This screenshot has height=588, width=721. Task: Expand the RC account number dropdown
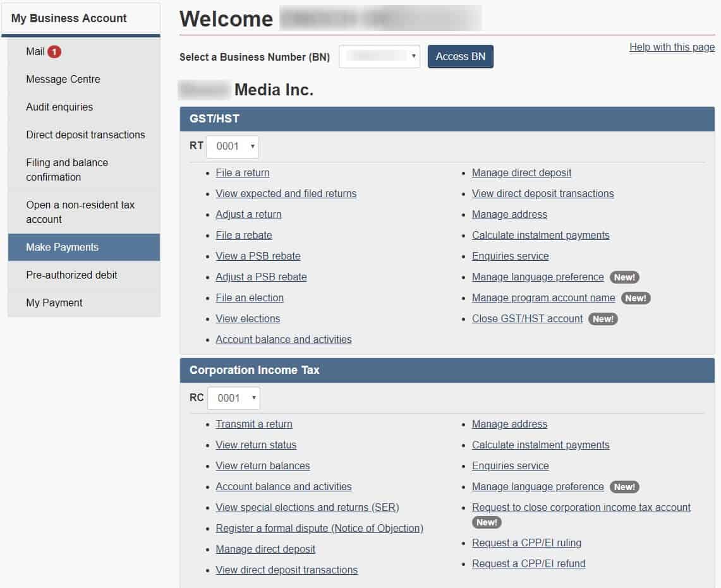pyautogui.click(x=233, y=398)
